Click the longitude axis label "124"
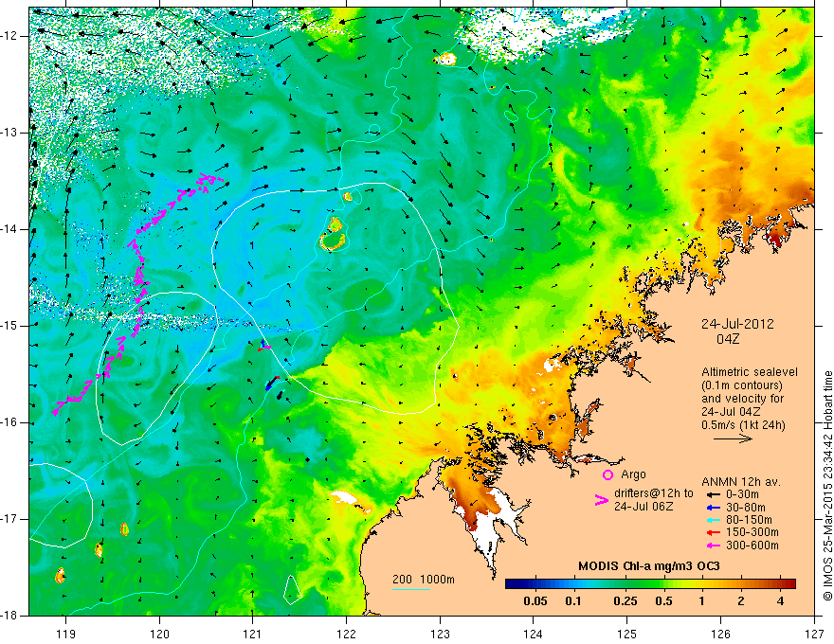Image resolution: width=834 pixels, height=644 pixels. tap(534, 634)
